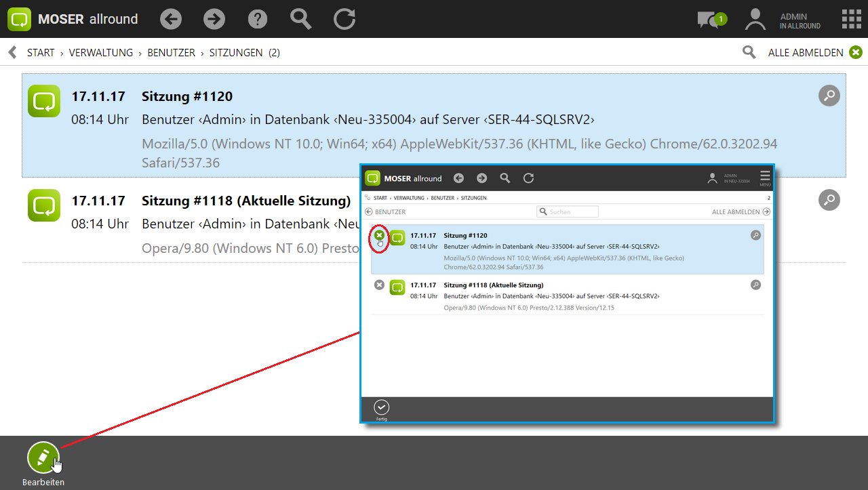Click ALLE ABMELDEN in the main window
Viewport: 868px width, 490px height.
pos(806,52)
